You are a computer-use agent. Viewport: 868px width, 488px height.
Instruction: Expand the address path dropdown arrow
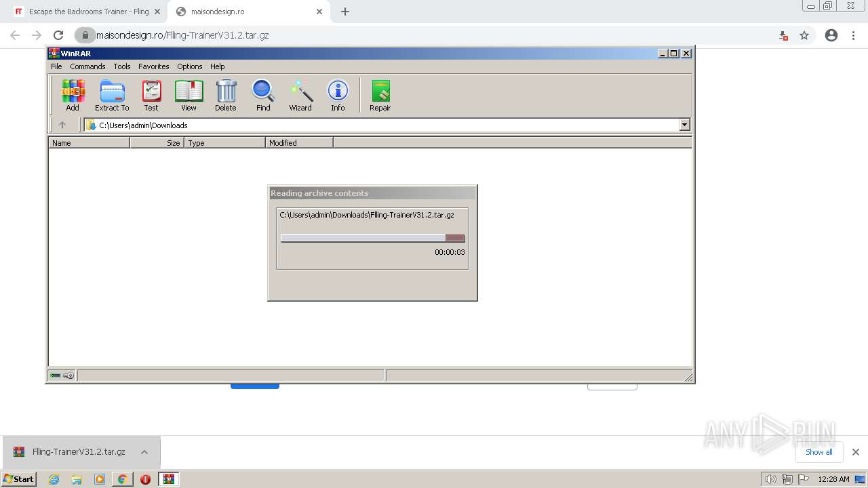[684, 125]
